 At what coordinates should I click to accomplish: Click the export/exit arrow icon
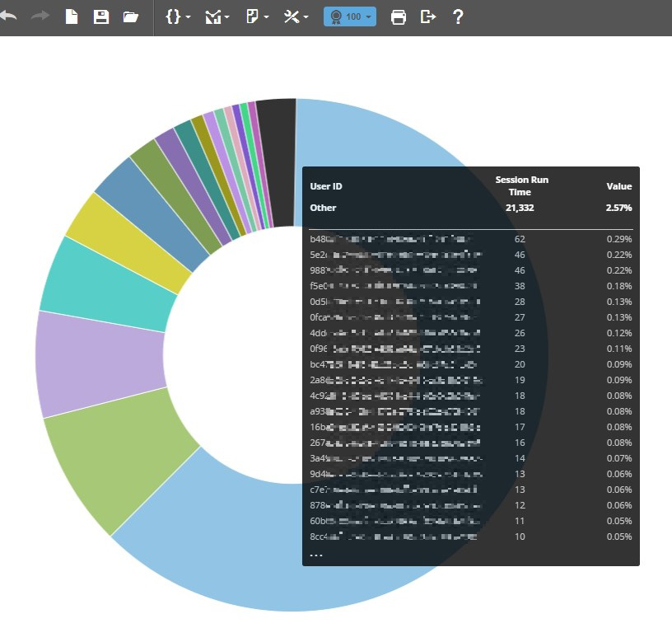point(427,17)
